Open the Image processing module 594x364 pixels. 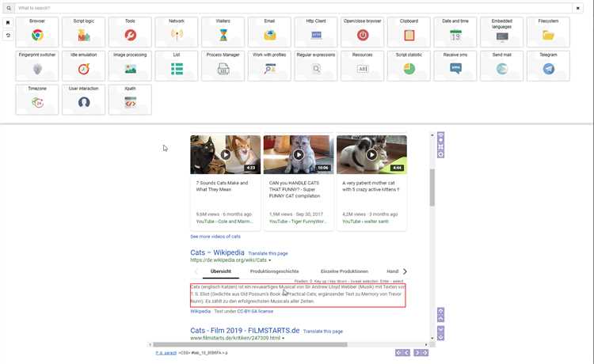[130, 66]
